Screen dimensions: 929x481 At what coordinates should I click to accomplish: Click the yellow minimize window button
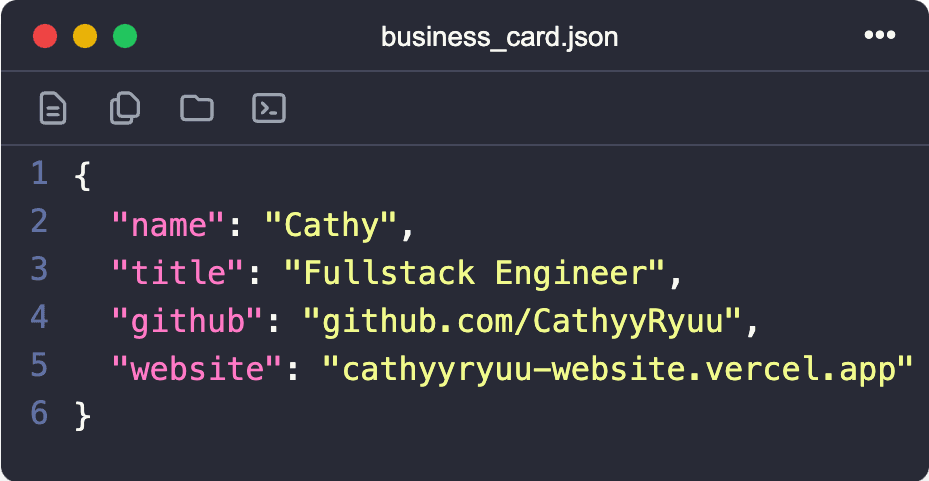(85, 36)
